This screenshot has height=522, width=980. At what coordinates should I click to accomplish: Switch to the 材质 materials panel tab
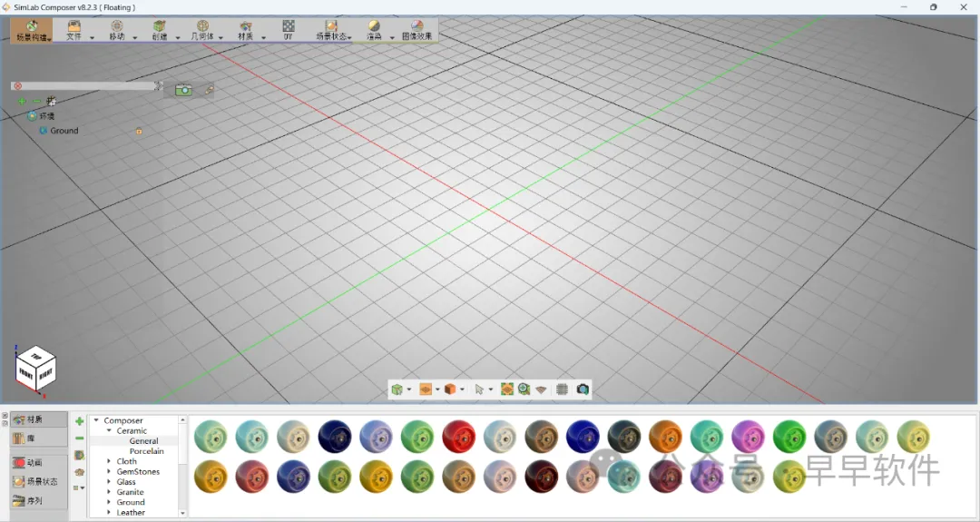click(39, 419)
